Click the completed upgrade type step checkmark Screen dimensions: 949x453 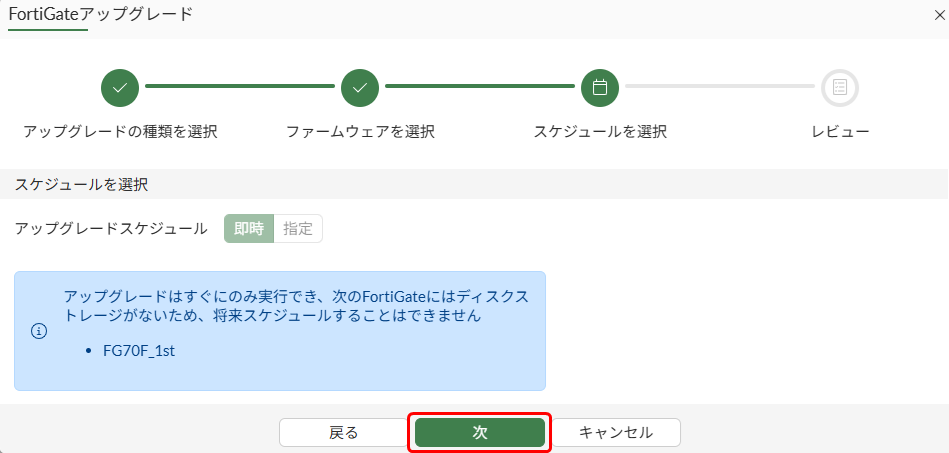click(x=120, y=88)
